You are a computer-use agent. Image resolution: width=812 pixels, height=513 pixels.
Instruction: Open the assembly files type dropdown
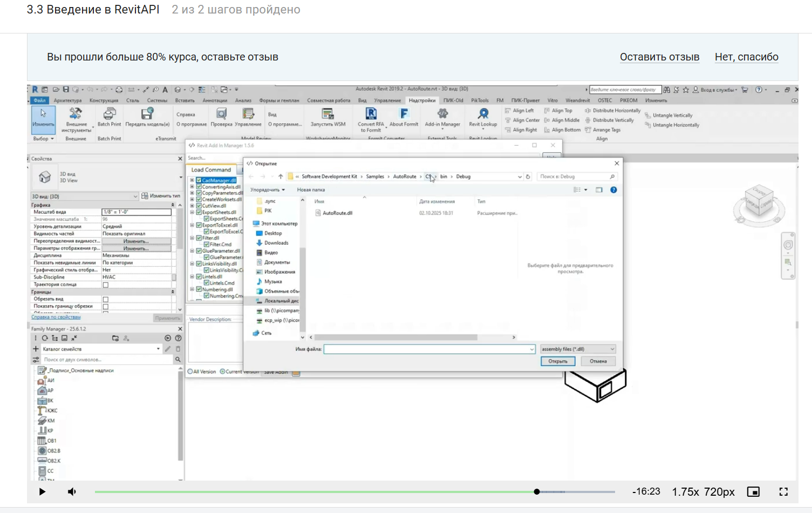point(578,349)
